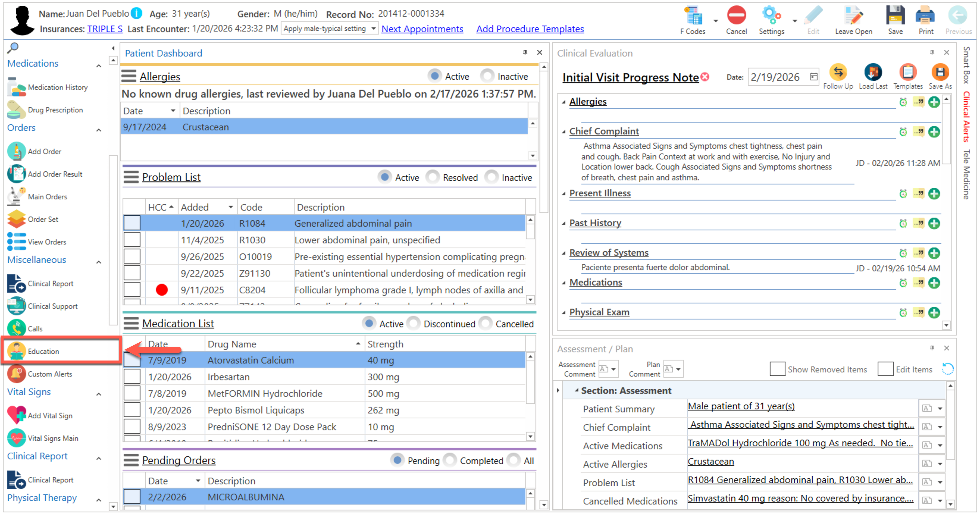Screen dimensions: 980x514
Task: Open the Education sidebar item
Action: 43,351
